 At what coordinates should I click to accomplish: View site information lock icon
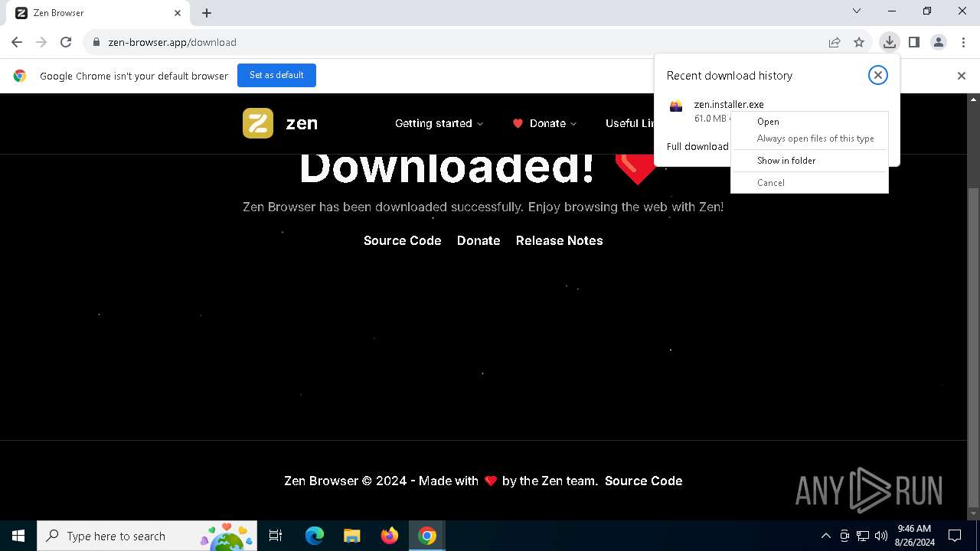click(x=96, y=42)
